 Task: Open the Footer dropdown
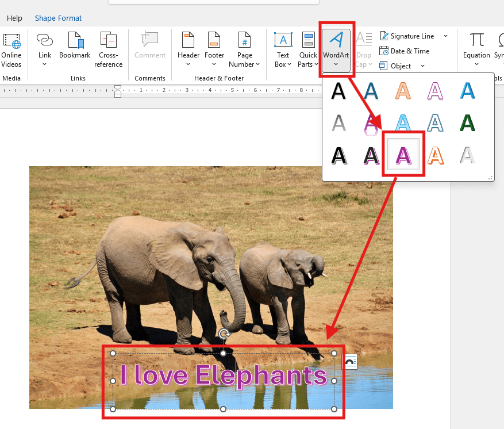pyautogui.click(x=214, y=49)
